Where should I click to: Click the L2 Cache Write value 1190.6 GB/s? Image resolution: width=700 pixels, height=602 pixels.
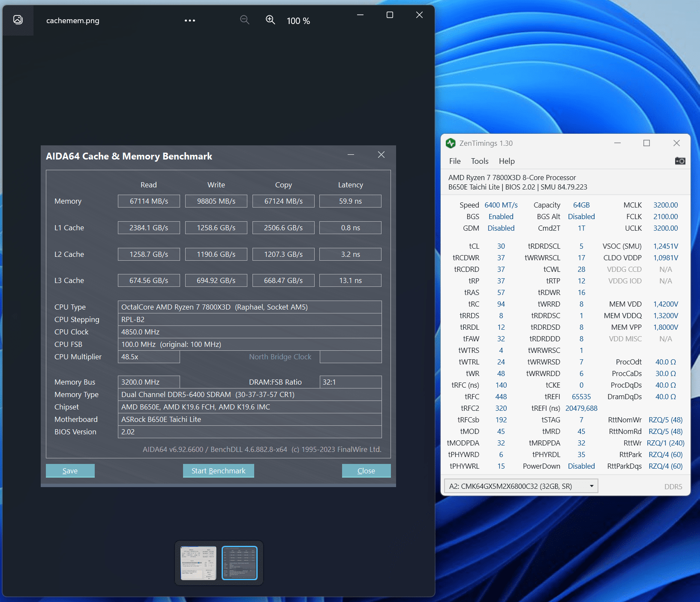point(216,254)
